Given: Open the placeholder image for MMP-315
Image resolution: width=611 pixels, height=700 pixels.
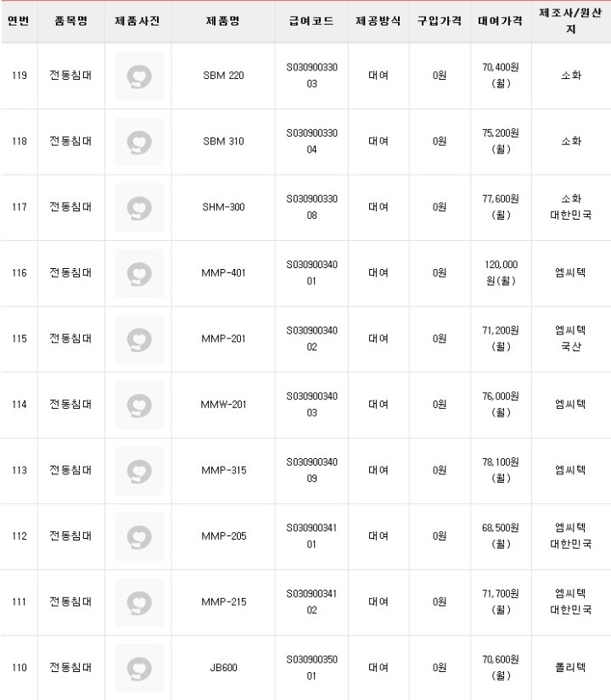Looking at the screenshot, I should tap(139, 470).
